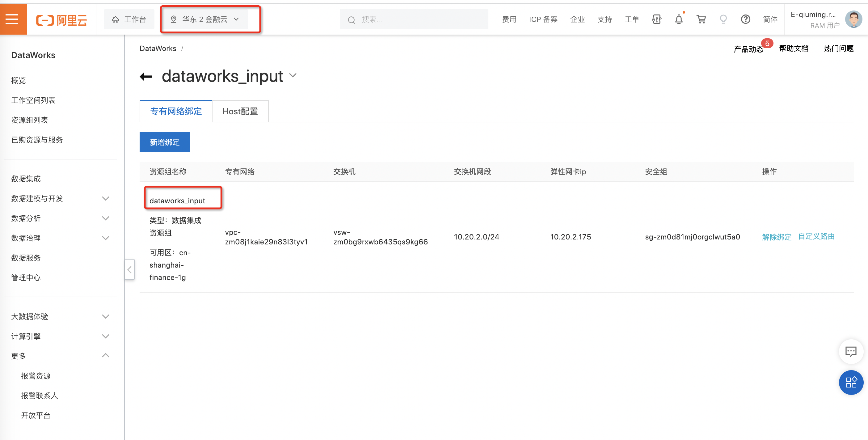Click the 新增绑定 button

click(x=165, y=142)
